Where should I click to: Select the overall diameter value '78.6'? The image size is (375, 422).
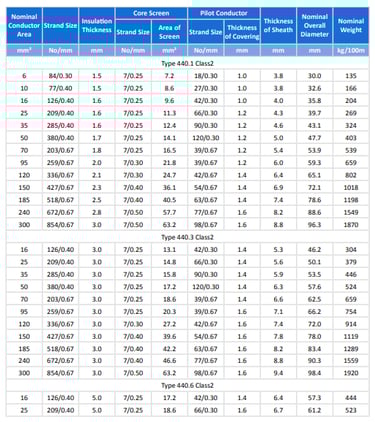[x=314, y=200]
